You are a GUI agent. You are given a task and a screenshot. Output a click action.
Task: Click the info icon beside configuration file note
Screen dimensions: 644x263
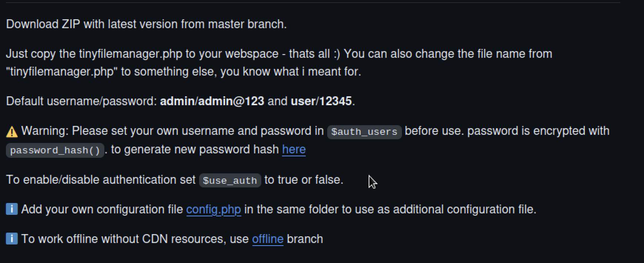pyautogui.click(x=12, y=209)
